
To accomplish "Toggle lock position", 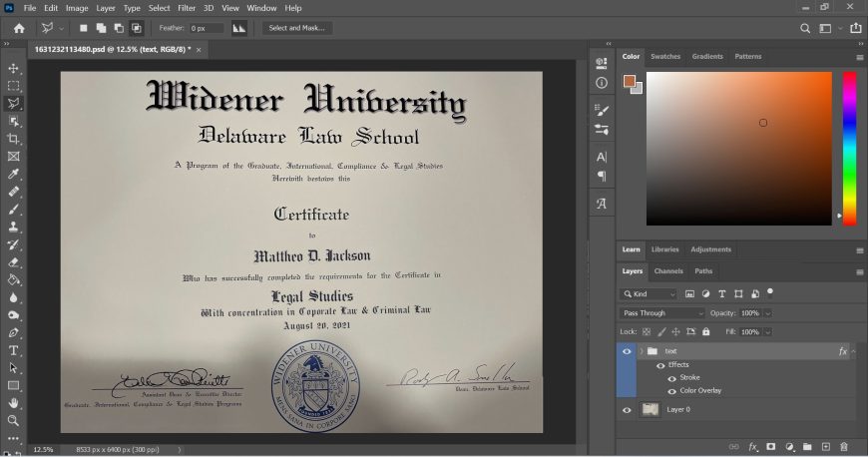I will point(675,332).
